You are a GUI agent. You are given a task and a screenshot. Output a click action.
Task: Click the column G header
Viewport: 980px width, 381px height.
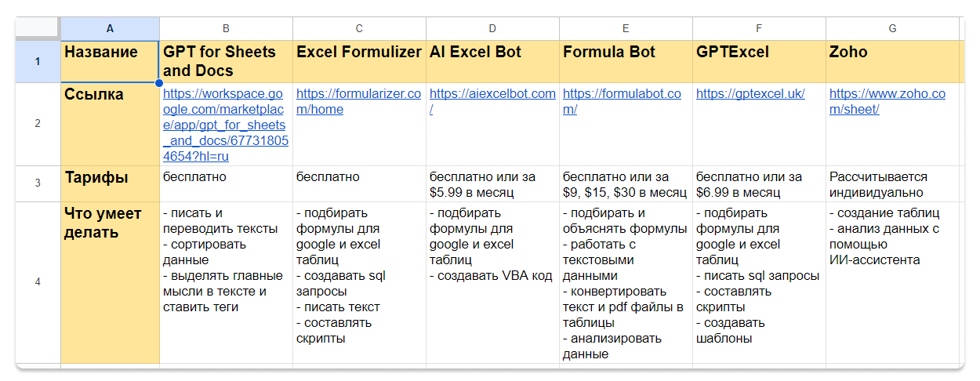coord(892,29)
